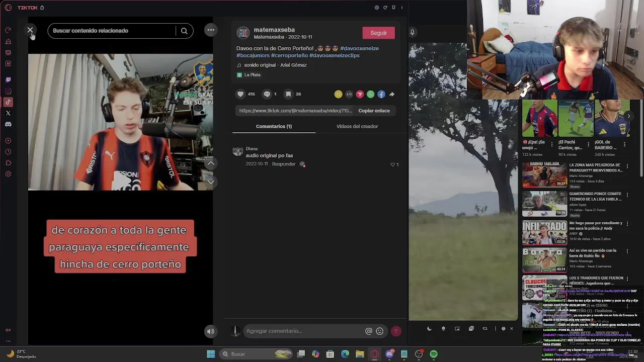Open the #davooxeneize hashtag
Viewport: 644px width, 362px height.
coord(359,48)
